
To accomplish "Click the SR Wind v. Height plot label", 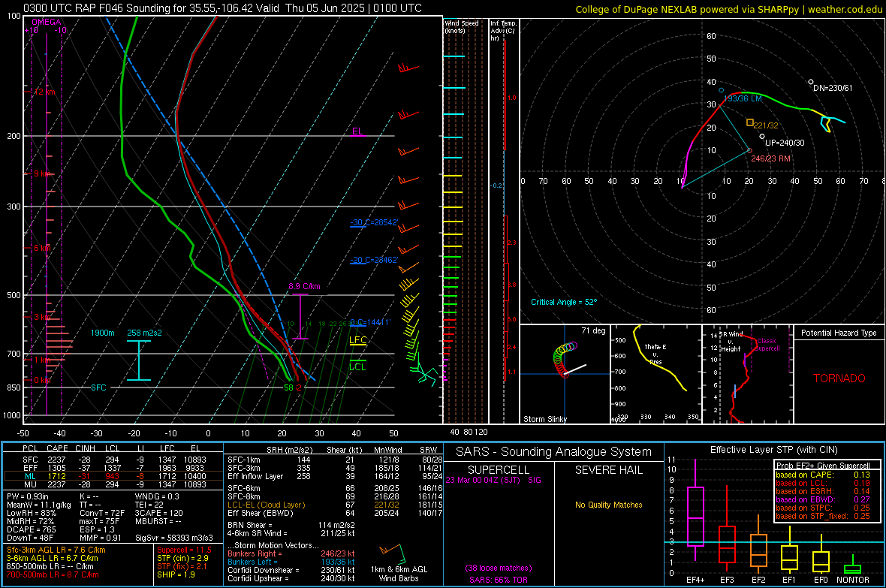I will pyautogui.click(x=731, y=342).
